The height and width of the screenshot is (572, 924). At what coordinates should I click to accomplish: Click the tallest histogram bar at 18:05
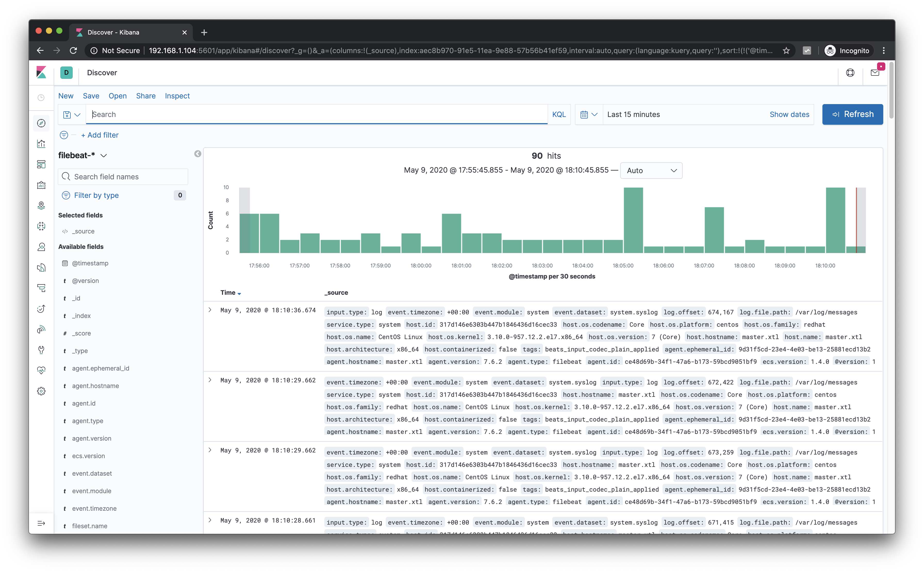[x=633, y=220]
